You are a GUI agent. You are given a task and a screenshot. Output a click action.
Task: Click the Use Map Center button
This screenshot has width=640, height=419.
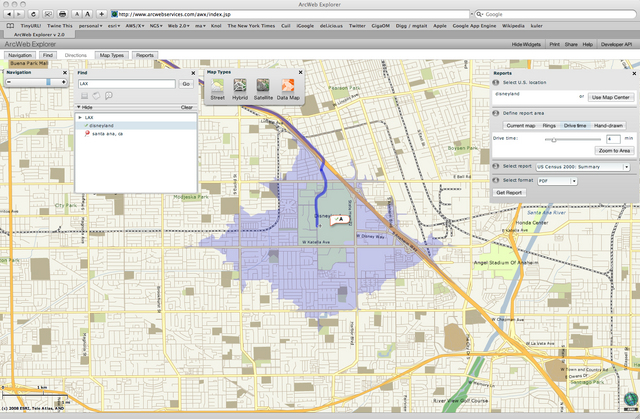coord(611,98)
